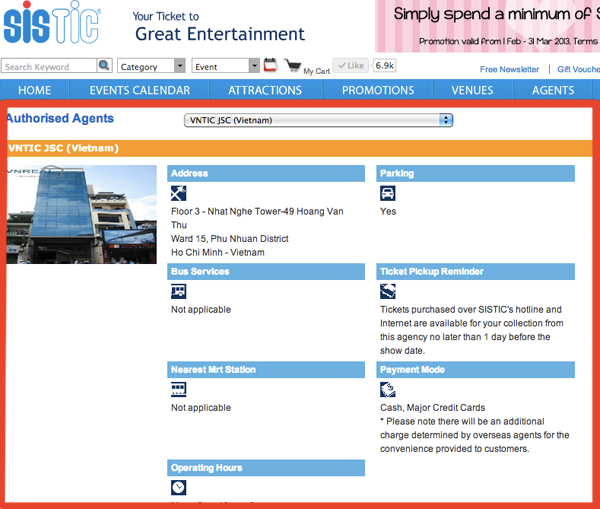Open the Category dropdown
The image size is (600, 509).
click(x=151, y=66)
